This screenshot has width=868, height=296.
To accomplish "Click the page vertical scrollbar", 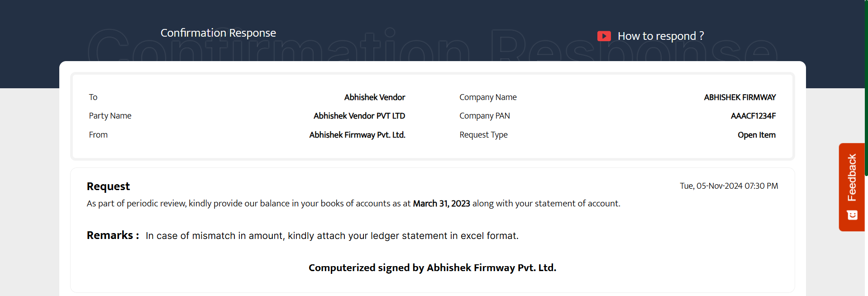I will click(x=866, y=91).
